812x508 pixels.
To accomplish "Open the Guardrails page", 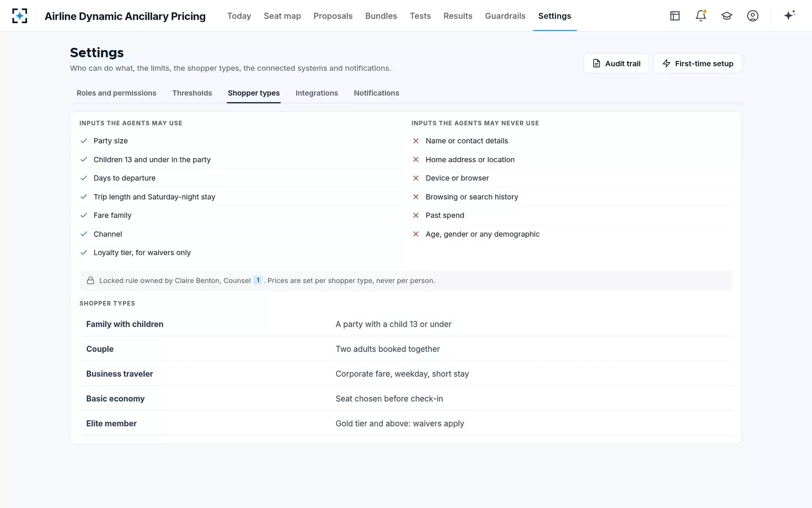I will click(x=505, y=16).
